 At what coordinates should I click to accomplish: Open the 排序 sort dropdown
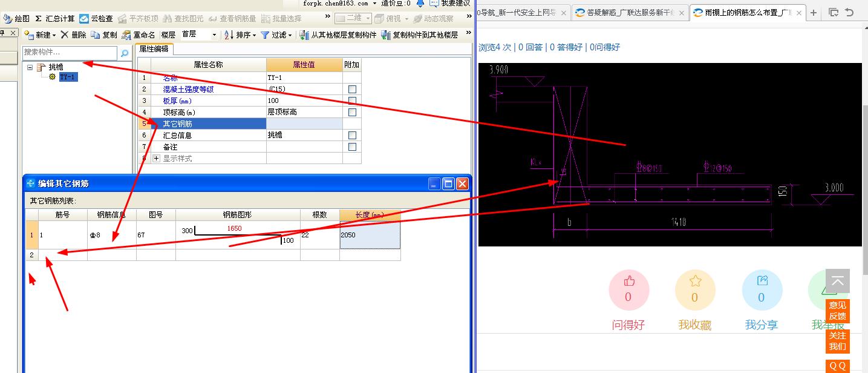(240, 35)
